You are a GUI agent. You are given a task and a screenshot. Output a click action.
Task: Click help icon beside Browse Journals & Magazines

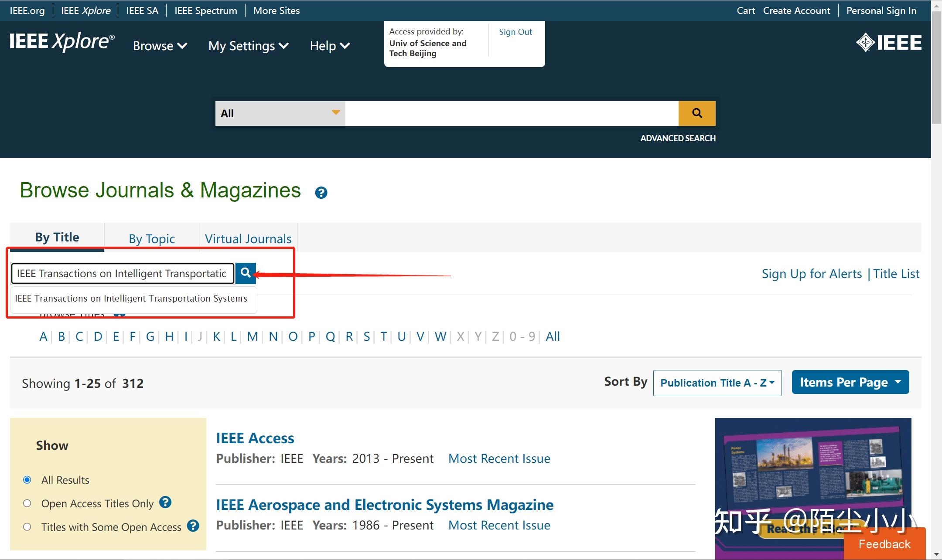pyautogui.click(x=321, y=193)
